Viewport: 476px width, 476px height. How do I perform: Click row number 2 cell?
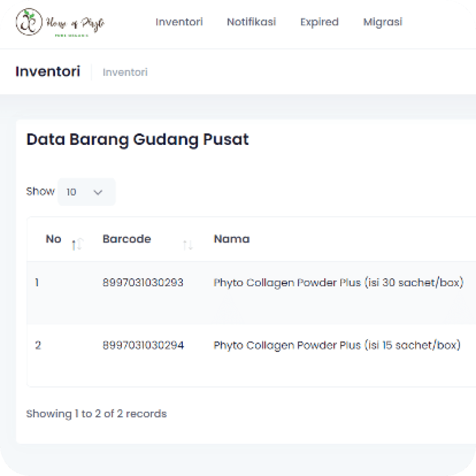pos(38,345)
